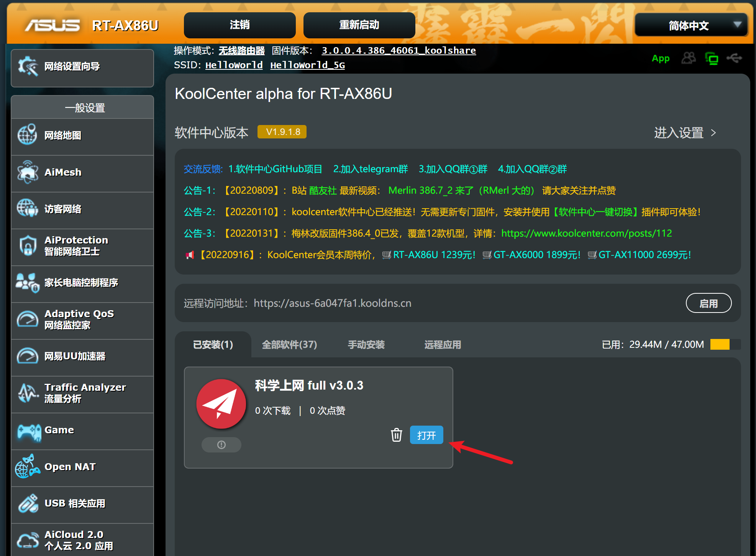Screen dimensions: 756x556
Task: Click the 注销 logout button
Action: (240, 25)
